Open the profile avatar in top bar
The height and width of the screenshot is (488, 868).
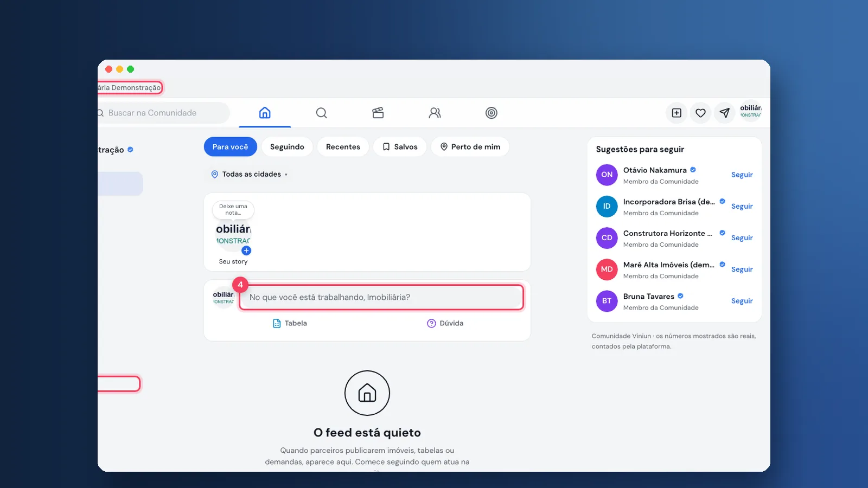(750, 111)
